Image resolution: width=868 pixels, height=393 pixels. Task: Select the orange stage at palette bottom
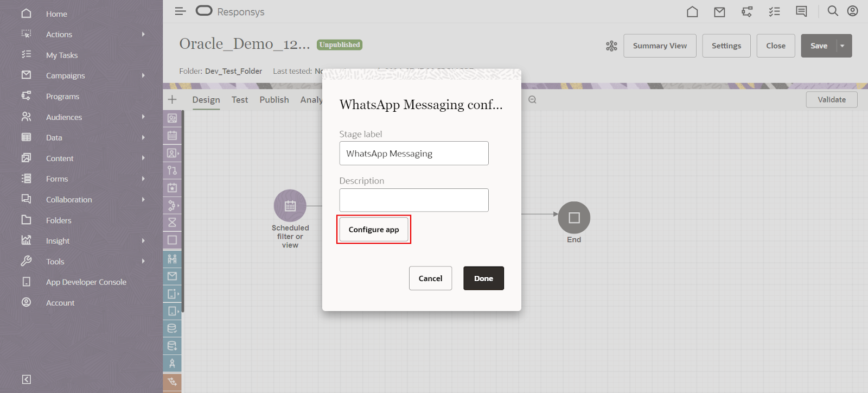click(172, 382)
